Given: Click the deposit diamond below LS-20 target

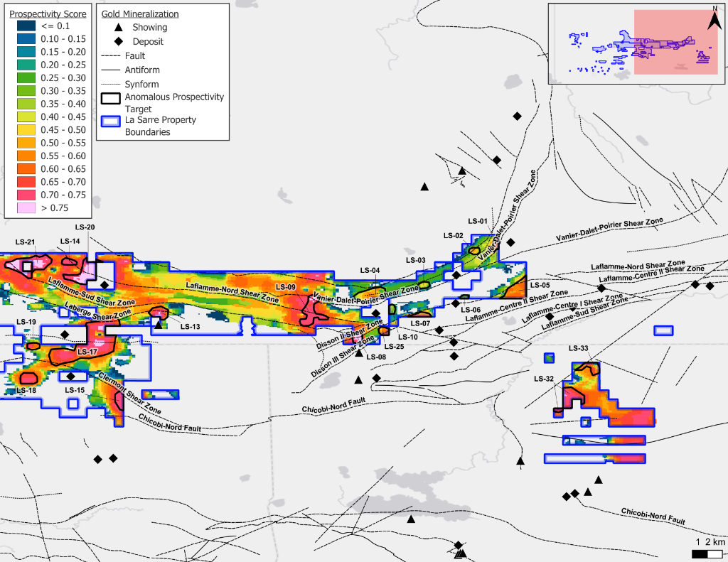Looking at the screenshot, I should [105, 285].
